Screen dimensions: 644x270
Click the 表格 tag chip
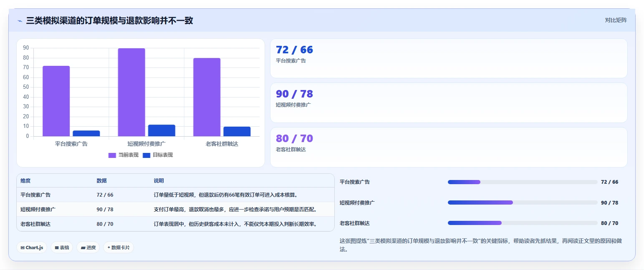pyautogui.click(x=62, y=247)
